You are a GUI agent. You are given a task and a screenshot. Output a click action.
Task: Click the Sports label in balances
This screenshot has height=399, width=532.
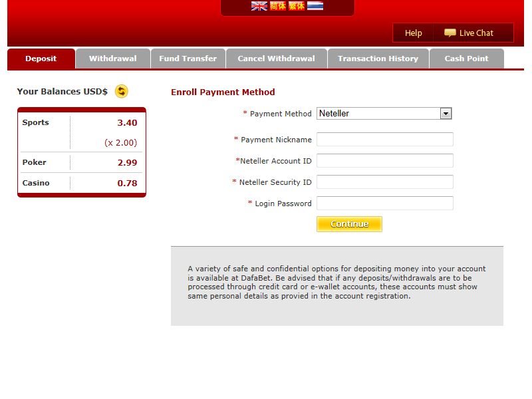(36, 122)
